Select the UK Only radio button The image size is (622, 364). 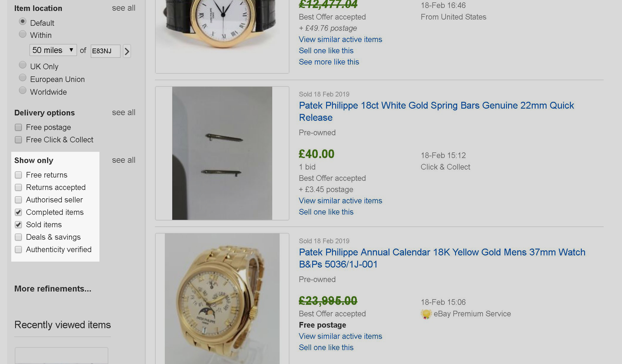[22, 65]
